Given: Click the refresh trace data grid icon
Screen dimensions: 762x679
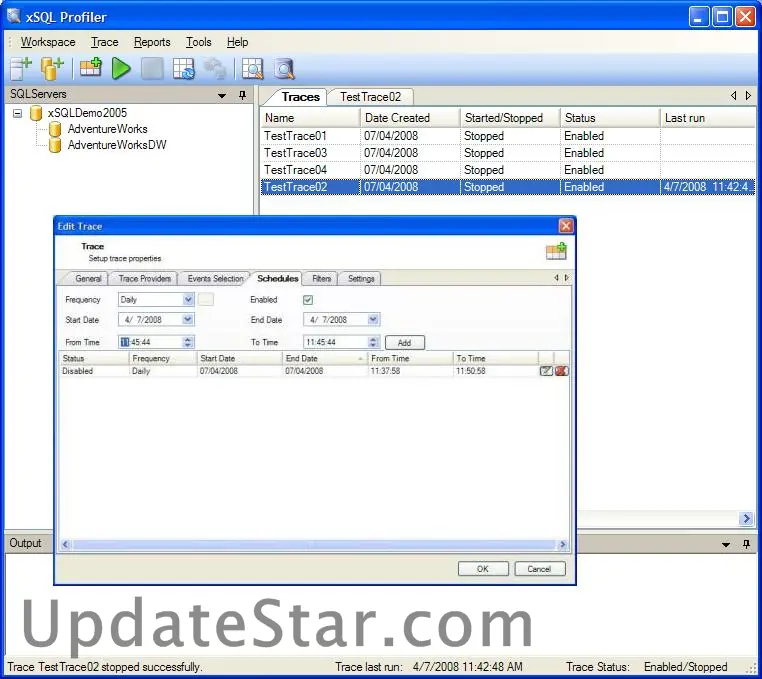Looking at the screenshot, I should (x=184, y=69).
